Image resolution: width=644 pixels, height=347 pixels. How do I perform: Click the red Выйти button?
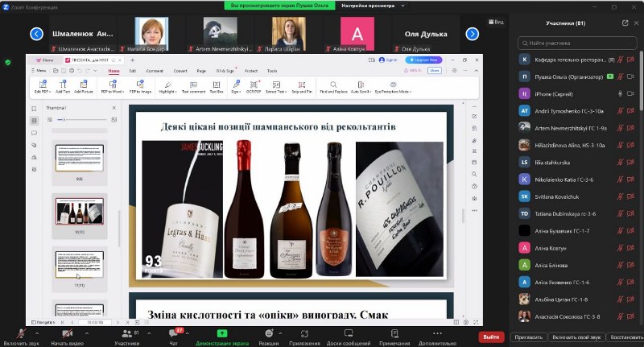(491, 337)
